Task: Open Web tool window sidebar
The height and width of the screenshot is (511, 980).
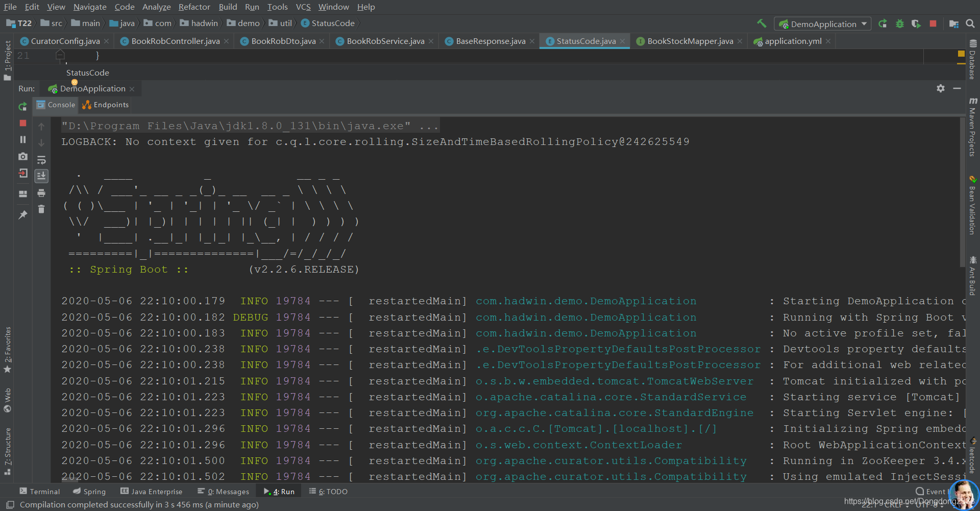Action: [x=7, y=400]
